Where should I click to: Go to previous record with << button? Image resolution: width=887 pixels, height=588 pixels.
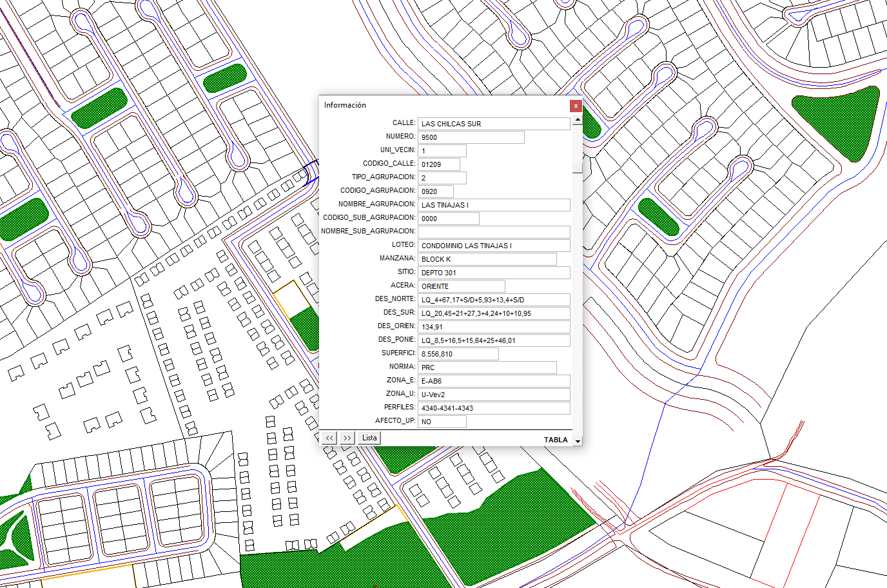[329, 438]
